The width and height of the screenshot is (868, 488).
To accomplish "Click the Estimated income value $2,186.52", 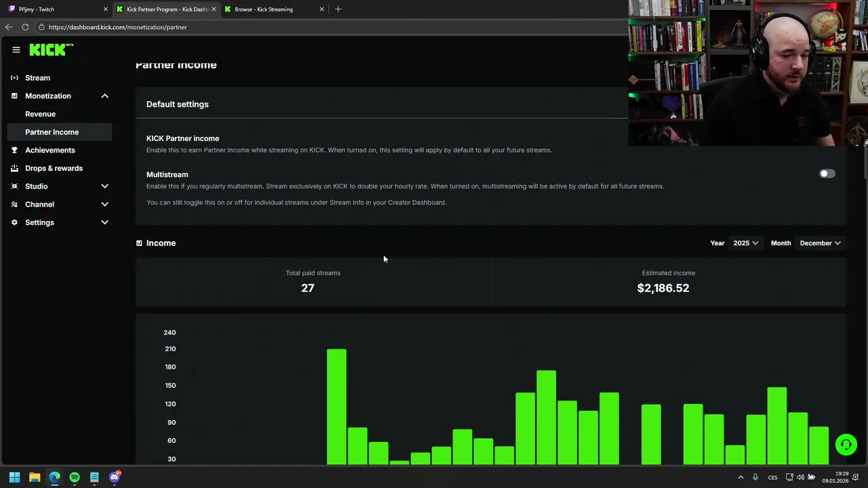I will coord(663,288).
